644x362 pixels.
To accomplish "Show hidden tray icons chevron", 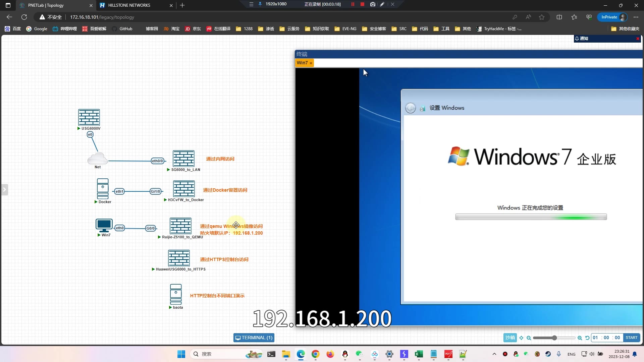I will 494,354.
